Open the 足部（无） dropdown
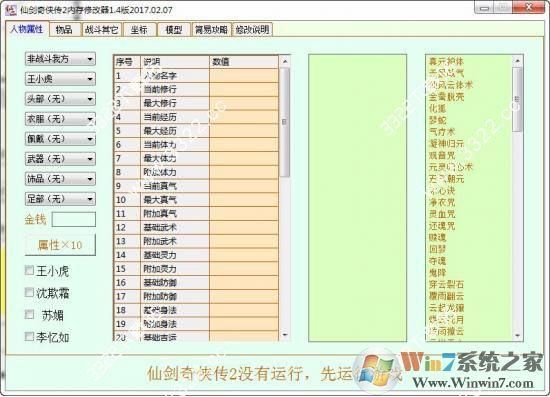The image size is (550, 397). click(x=60, y=199)
